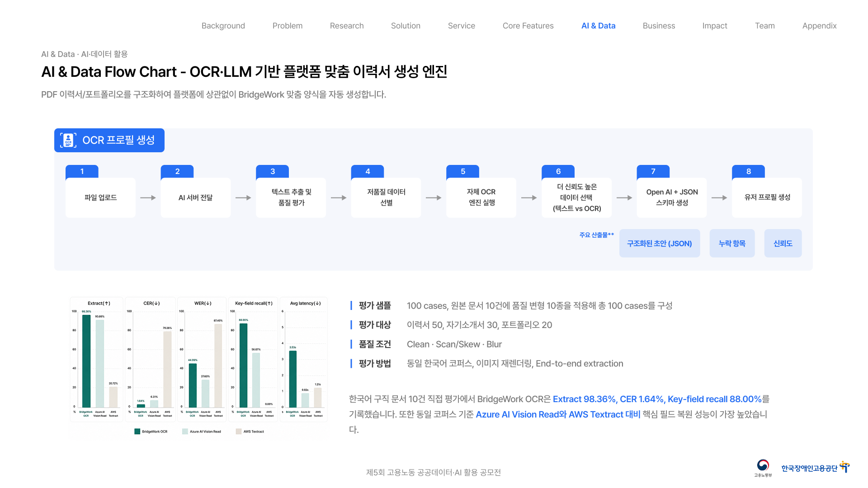Select the AI & Data tab

[x=598, y=26]
